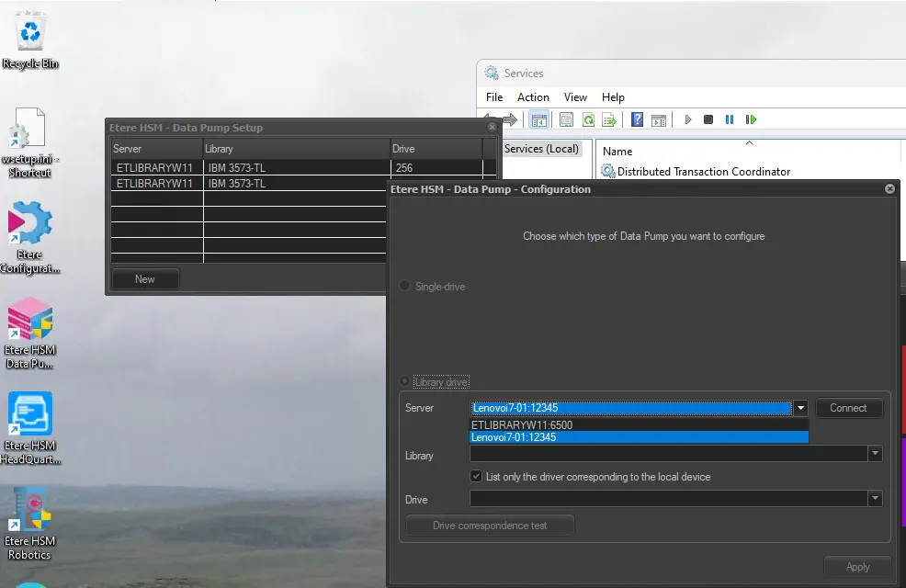Open Etere HSM HeadQuarter shortcut
Screen dimensions: 906x588
30,428
